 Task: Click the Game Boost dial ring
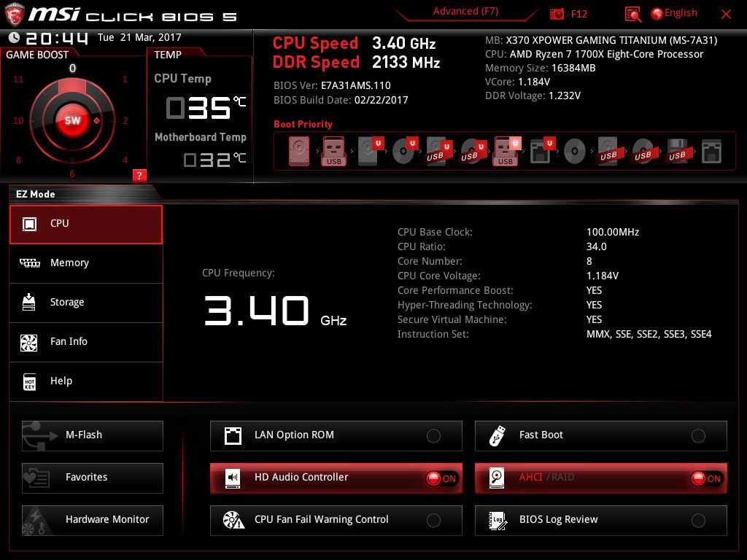72,120
